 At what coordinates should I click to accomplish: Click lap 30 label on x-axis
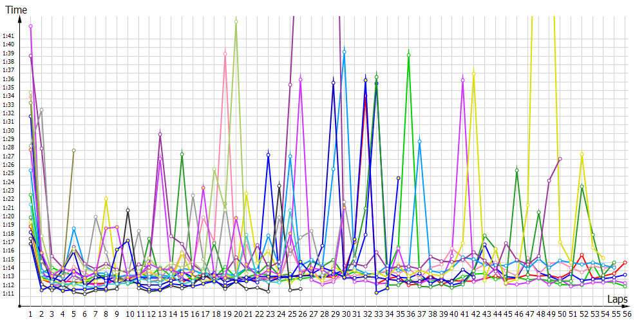pyautogui.click(x=345, y=314)
